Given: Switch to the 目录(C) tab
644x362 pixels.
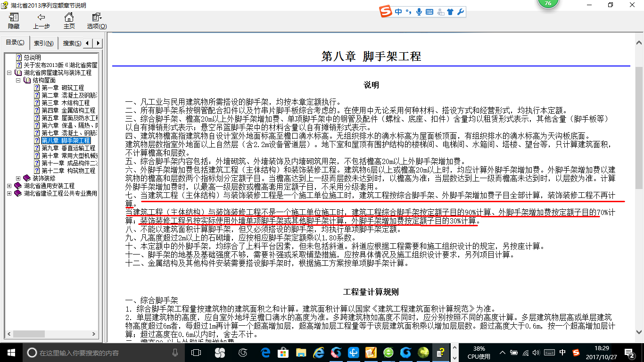Looking at the screenshot, I should [15, 43].
